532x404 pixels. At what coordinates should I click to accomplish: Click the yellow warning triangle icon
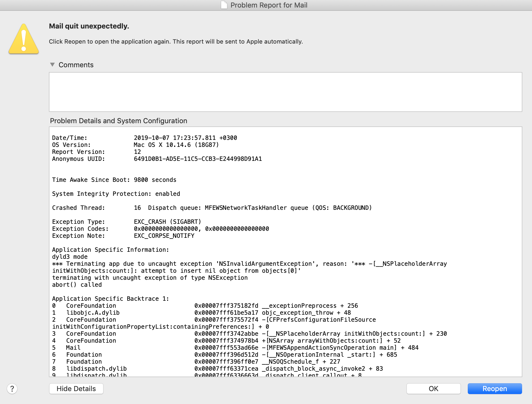pyautogui.click(x=24, y=39)
